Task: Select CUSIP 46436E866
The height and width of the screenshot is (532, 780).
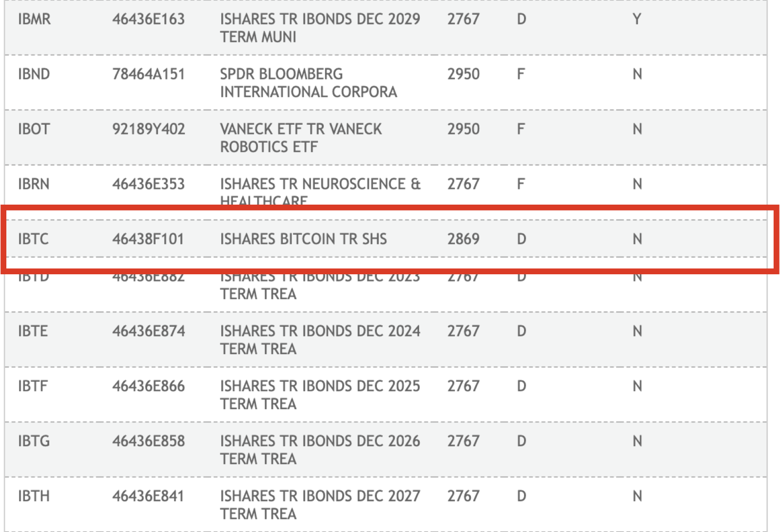Action: tap(149, 386)
